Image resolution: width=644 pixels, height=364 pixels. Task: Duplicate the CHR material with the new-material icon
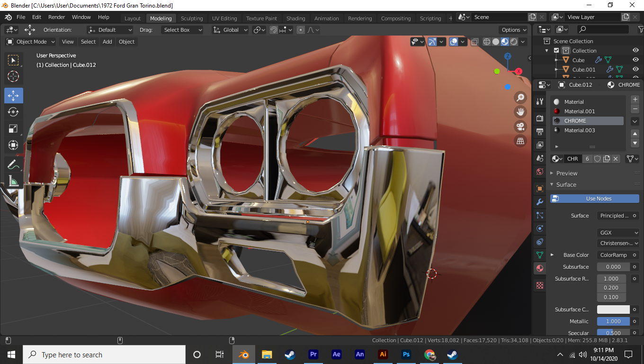pyautogui.click(x=607, y=159)
